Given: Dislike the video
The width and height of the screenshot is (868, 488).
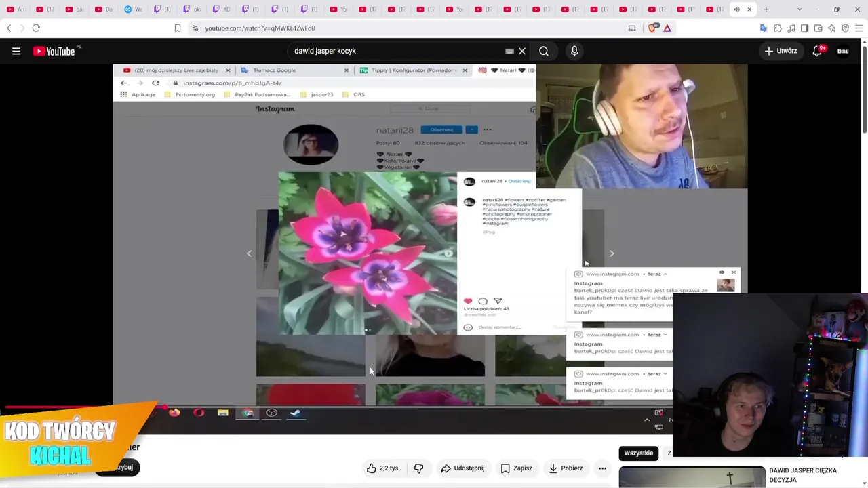Looking at the screenshot, I should click(419, 468).
